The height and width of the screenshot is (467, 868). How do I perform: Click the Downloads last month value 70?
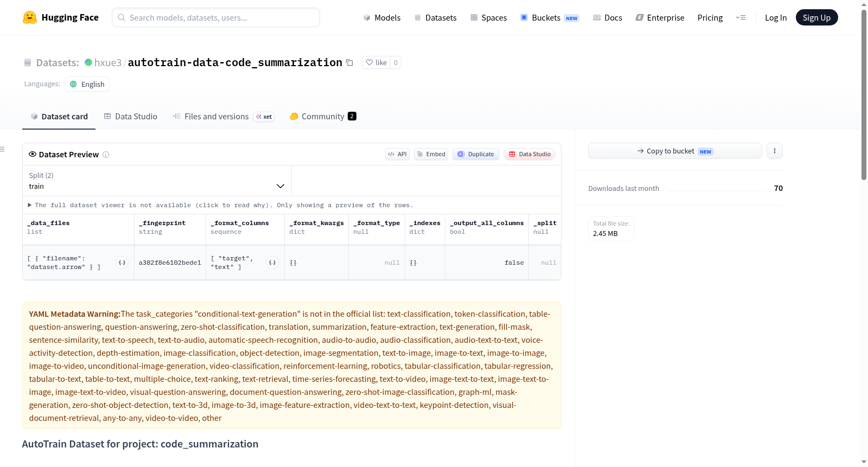778,188
